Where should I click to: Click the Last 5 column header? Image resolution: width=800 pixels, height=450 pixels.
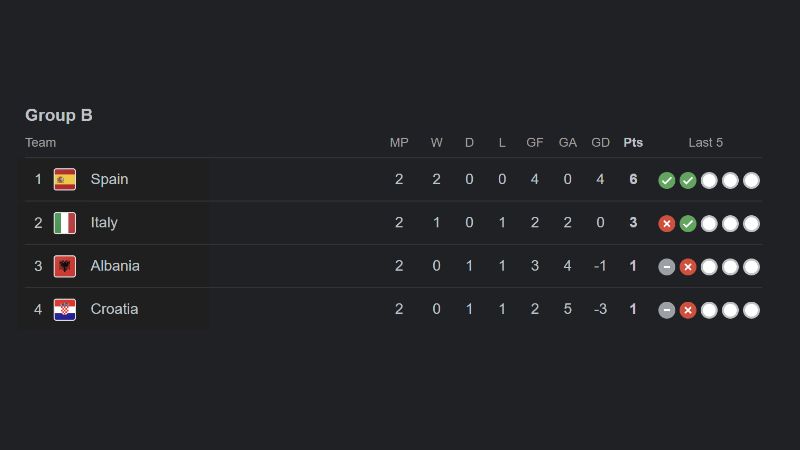[706, 143]
